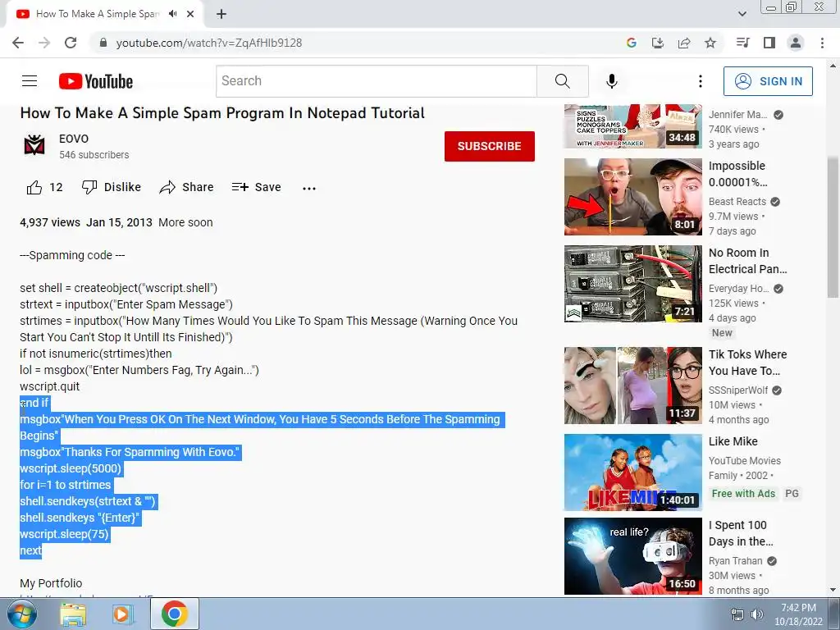Open Windows Media Player from taskbar
The image size is (840, 630).
pyautogui.click(x=122, y=614)
